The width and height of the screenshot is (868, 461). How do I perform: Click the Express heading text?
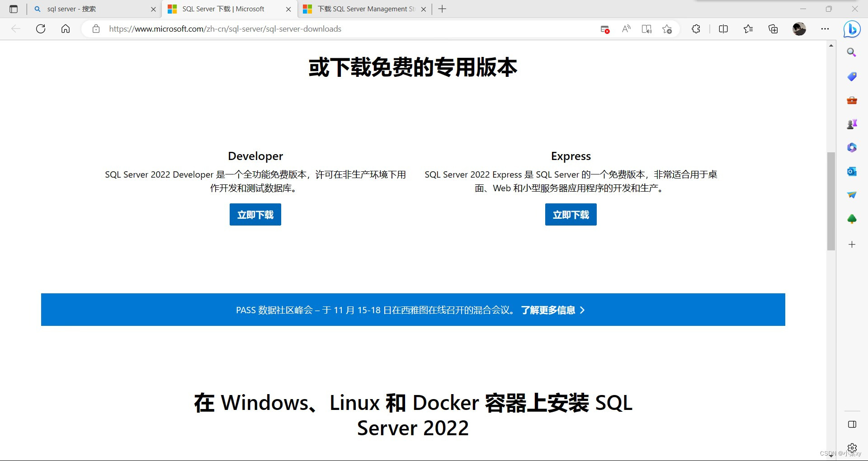tap(571, 156)
